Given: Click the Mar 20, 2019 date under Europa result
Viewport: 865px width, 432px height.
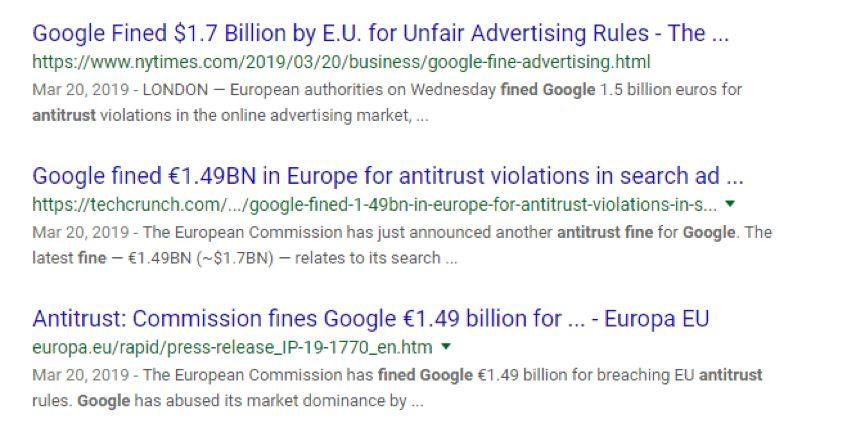Looking at the screenshot, I should point(81,375).
